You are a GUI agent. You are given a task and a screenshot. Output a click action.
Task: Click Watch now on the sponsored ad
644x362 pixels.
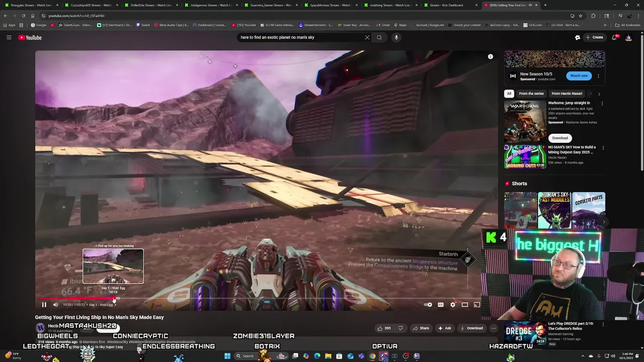579,76
